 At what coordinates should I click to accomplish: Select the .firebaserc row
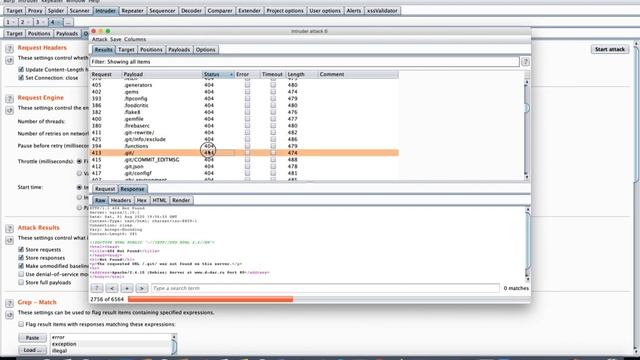[x=244, y=126]
